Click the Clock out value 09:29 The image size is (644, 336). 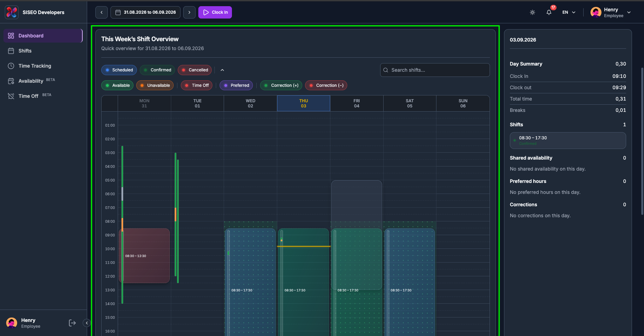(619, 88)
